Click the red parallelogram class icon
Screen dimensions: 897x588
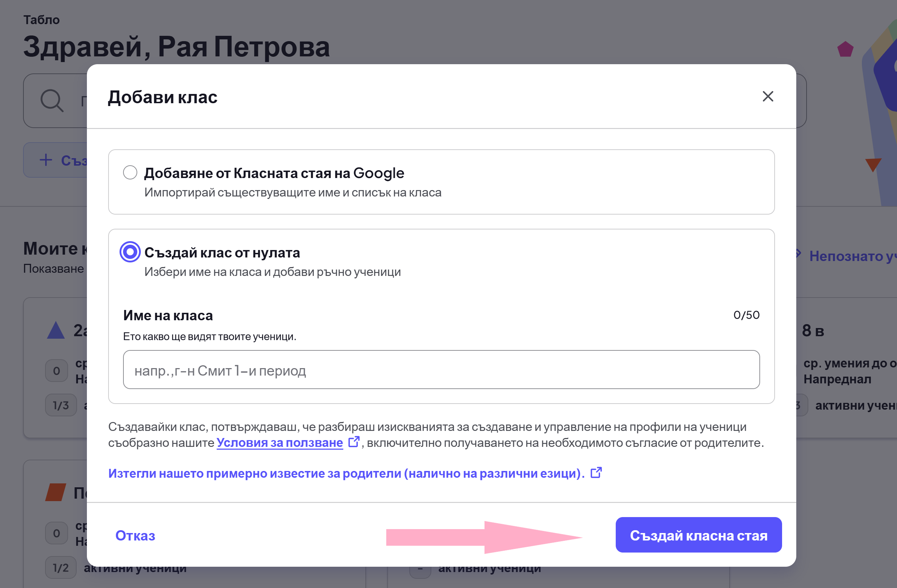pos(56,492)
